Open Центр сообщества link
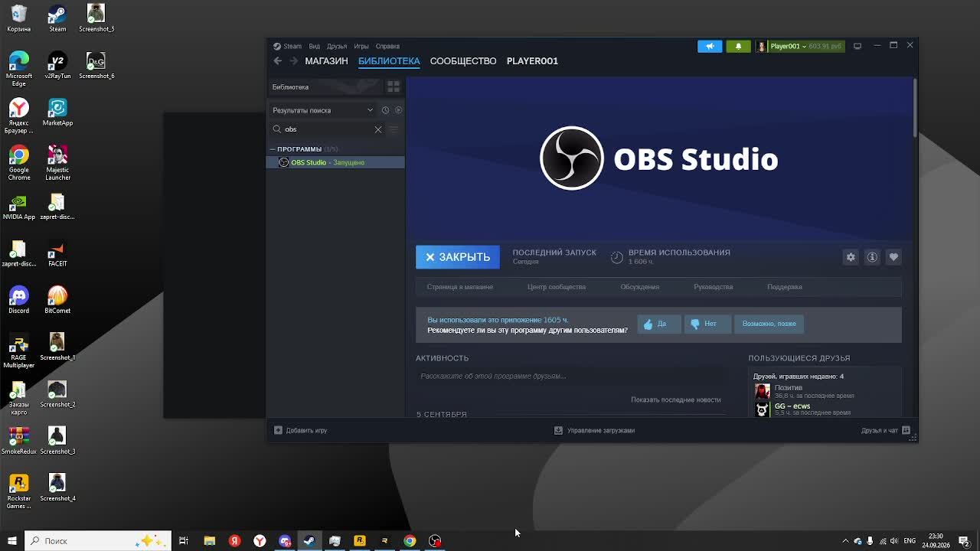The width and height of the screenshot is (980, 551). pyautogui.click(x=557, y=287)
